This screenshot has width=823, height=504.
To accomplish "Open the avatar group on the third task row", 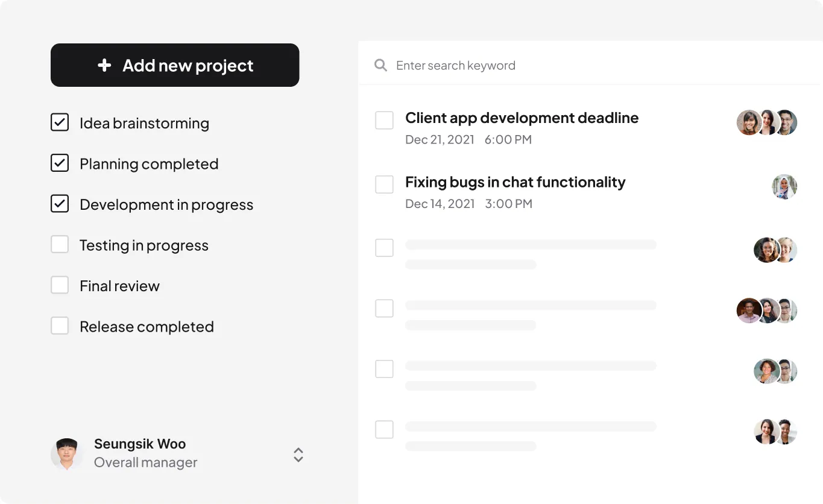I will [775, 250].
